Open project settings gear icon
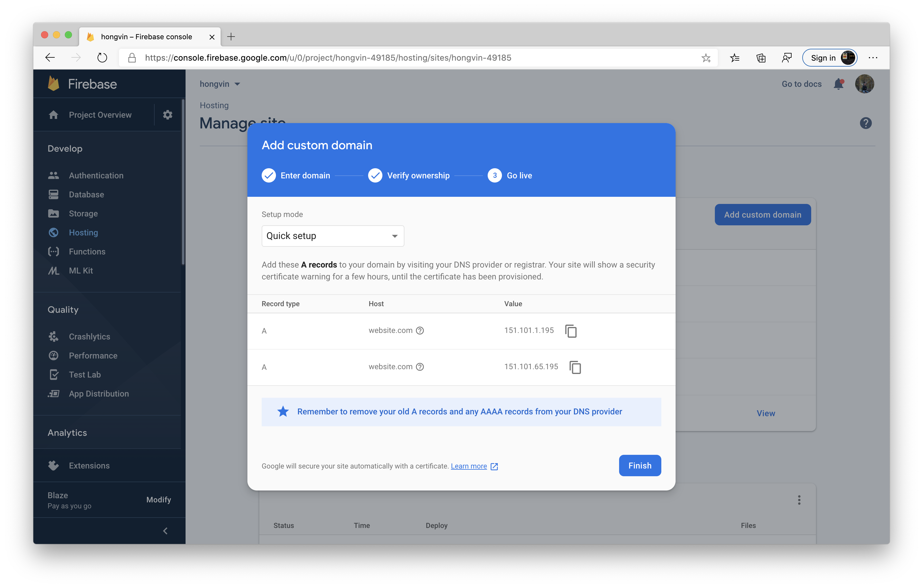This screenshot has width=923, height=588. (x=167, y=115)
